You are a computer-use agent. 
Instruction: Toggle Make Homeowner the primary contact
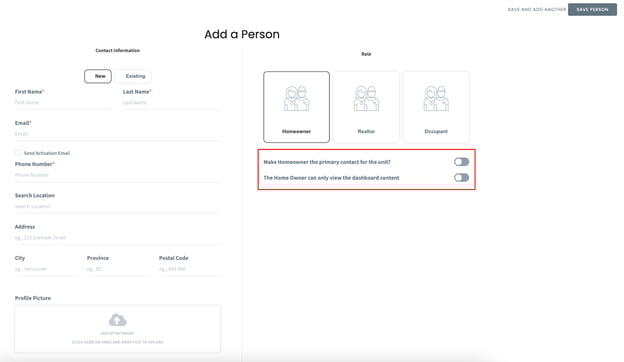pyautogui.click(x=461, y=162)
